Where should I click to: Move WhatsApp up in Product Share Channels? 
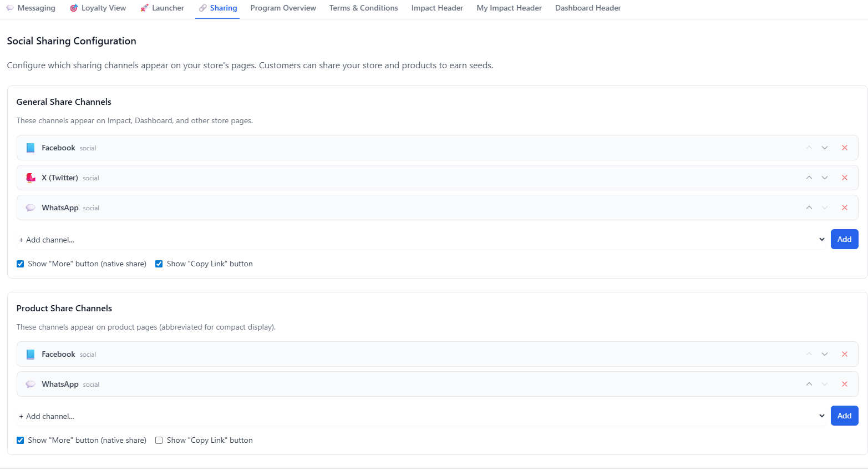(809, 384)
